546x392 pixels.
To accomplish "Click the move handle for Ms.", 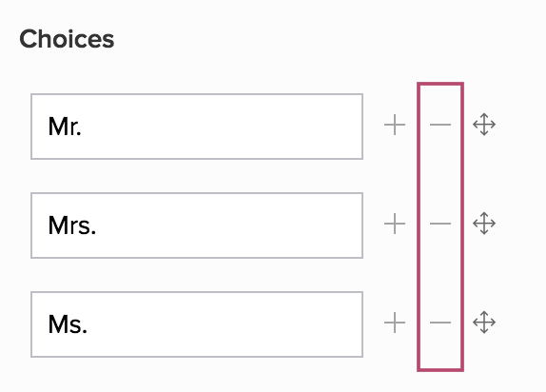I will click(x=484, y=323).
